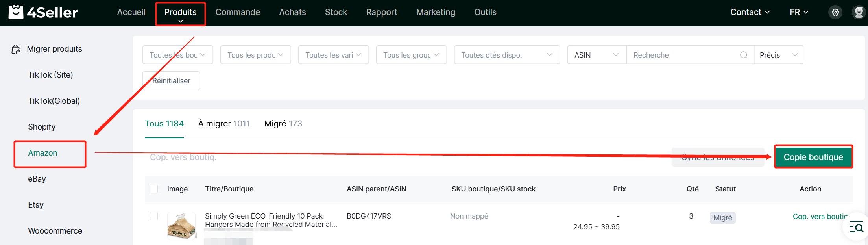Click the Titre/Boutique column header
This screenshot has height=245, width=868.
[229, 189]
